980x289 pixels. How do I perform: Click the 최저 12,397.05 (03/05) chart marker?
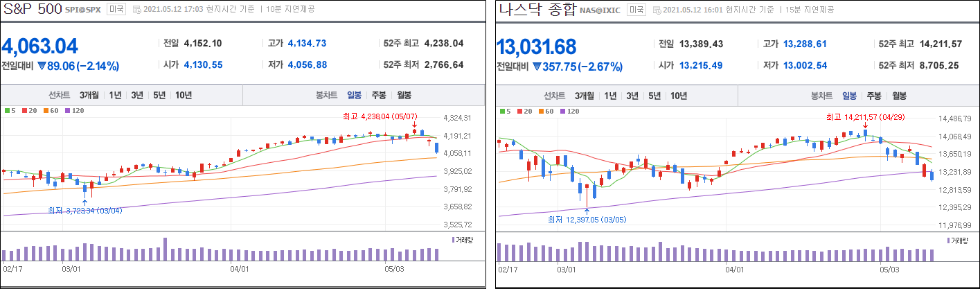click(586, 219)
